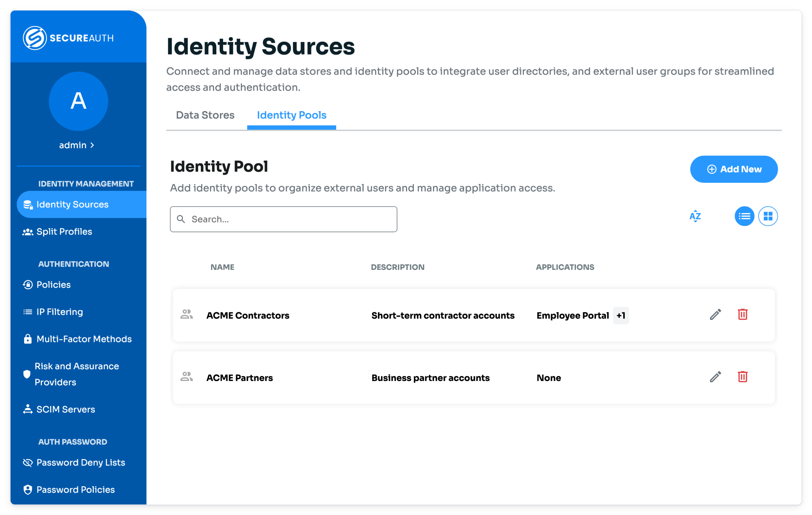Viewport: 812px width, 515px height.
Task: Click the DESCRIPTION column header
Action: (x=398, y=267)
